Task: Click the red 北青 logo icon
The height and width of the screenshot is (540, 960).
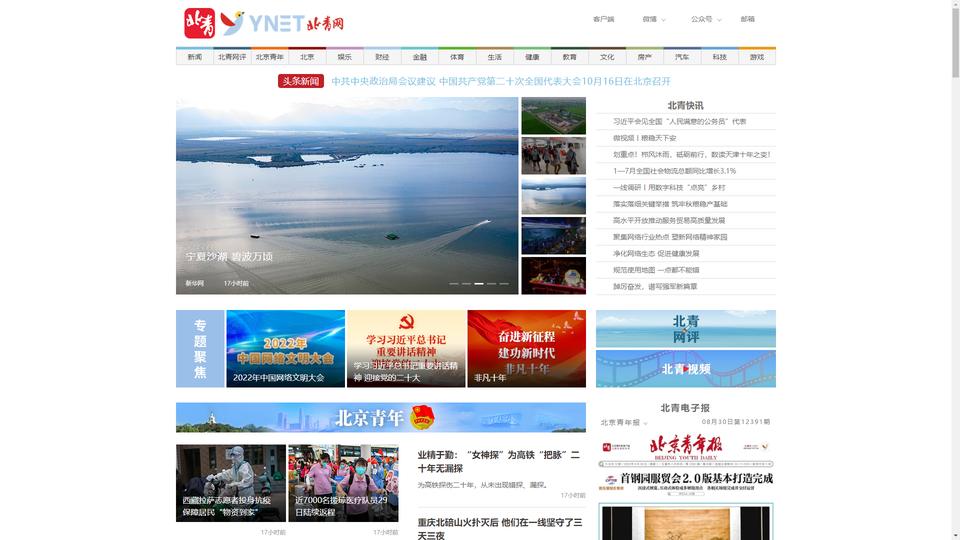Action: [200, 23]
